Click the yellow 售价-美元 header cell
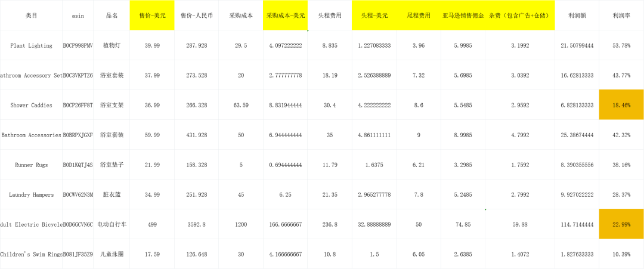The width and height of the screenshot is (644, 269). 152,15
